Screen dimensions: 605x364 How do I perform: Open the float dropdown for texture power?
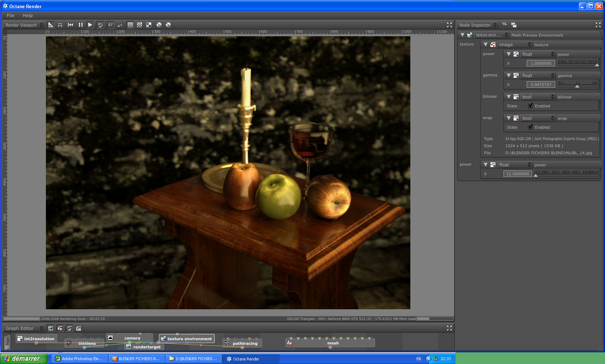tap(538, 54)
